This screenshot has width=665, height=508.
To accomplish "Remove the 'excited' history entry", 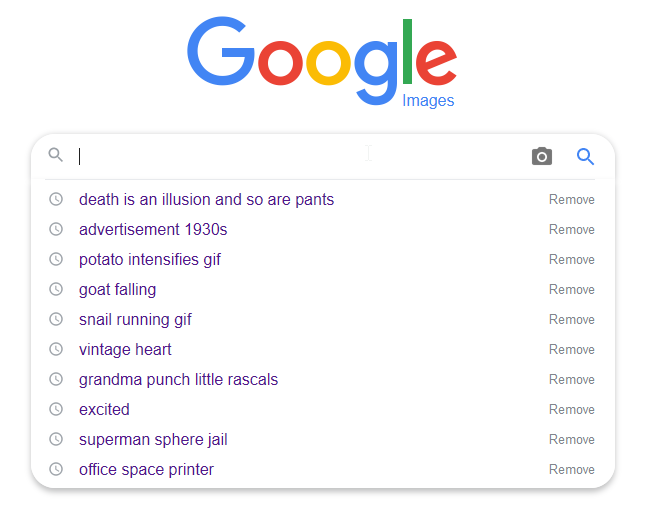I will pyautogui.click(x=572, y=409).
